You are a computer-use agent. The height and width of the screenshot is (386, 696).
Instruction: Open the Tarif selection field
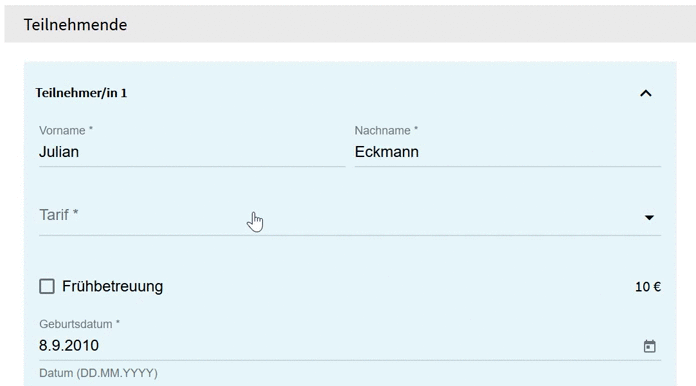[x=350, y=216]
